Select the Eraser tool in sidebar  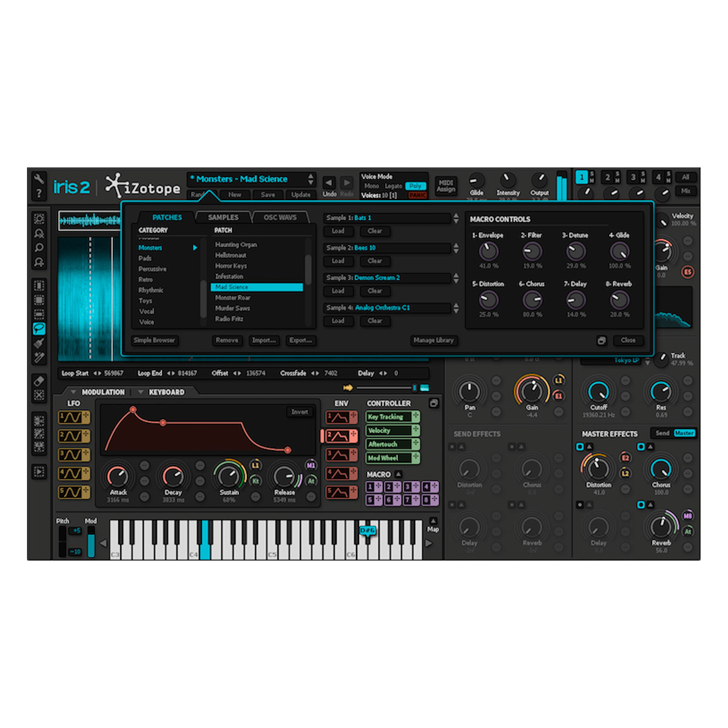(x=39, y=380)
